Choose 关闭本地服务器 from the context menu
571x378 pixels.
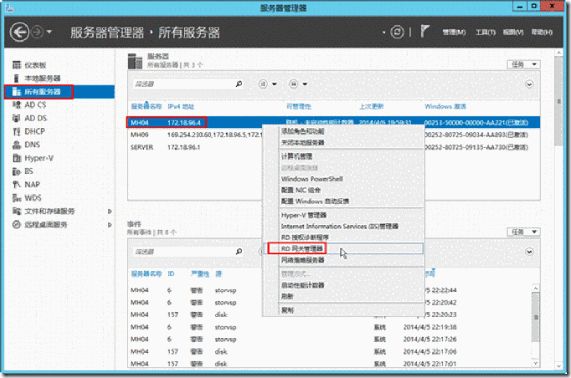343,142
